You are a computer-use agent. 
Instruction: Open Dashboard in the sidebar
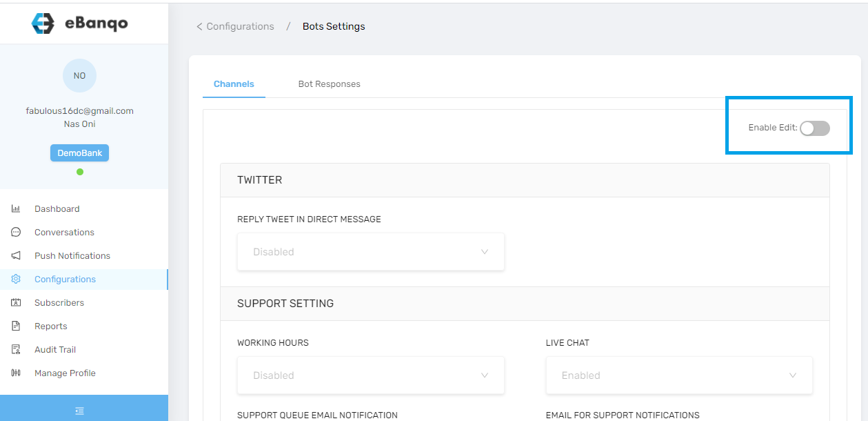tap(84, 208)
